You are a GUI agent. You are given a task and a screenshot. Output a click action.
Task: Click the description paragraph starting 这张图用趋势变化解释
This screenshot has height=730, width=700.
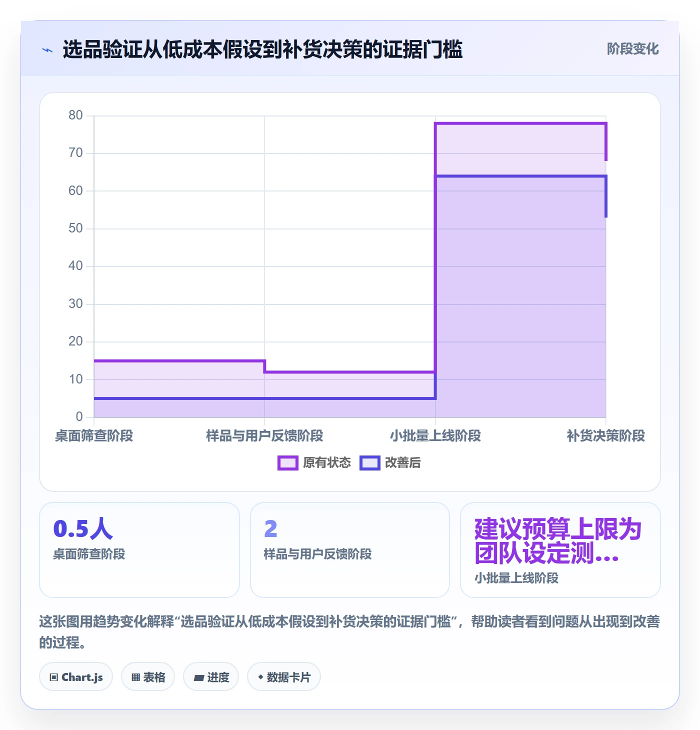(349, 632)
